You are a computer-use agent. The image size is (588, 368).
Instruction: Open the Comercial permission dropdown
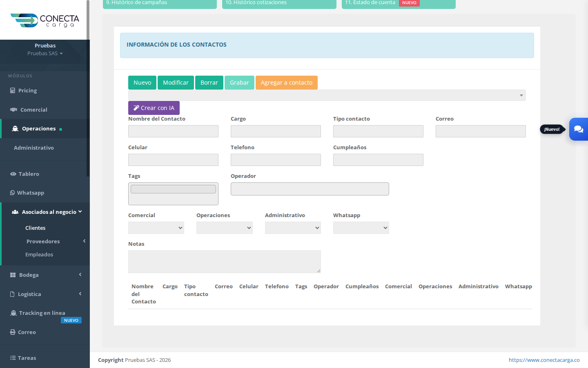[156, 228]
